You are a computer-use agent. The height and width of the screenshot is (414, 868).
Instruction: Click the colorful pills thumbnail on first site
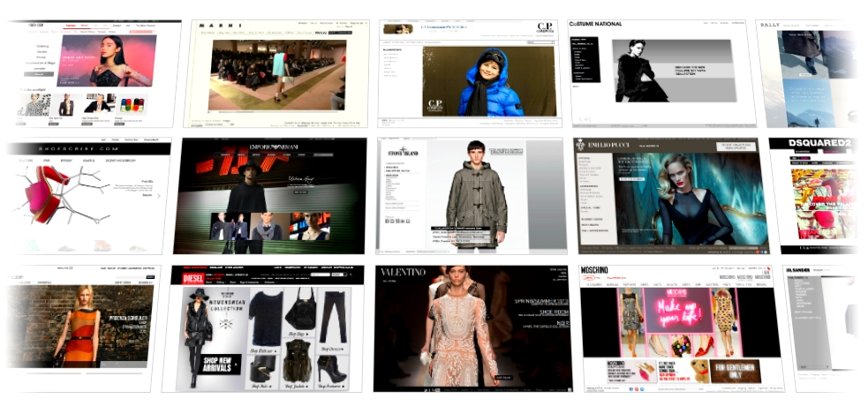coord(132,106)
